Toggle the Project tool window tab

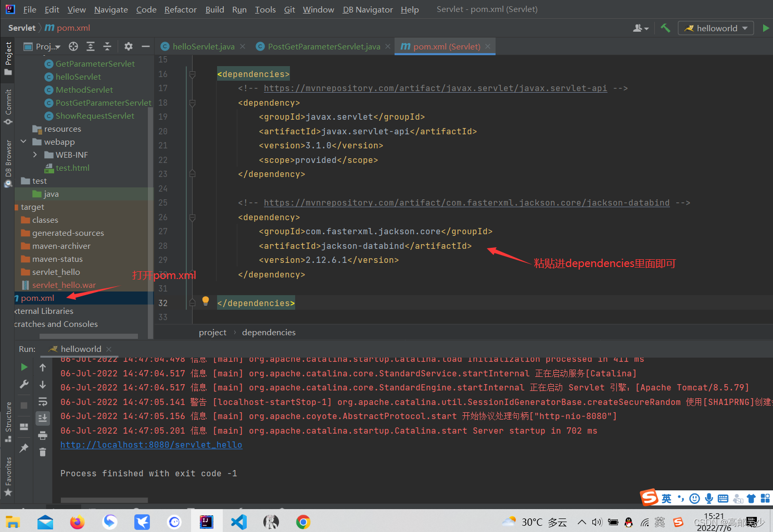tap(8, 58)
